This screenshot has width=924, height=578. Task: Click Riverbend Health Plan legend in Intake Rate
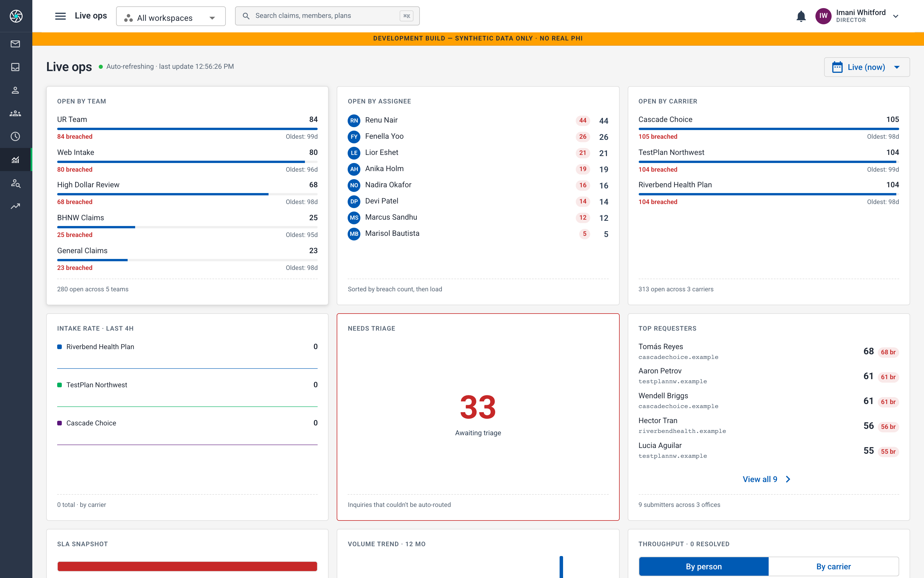[x=96, y=347]
